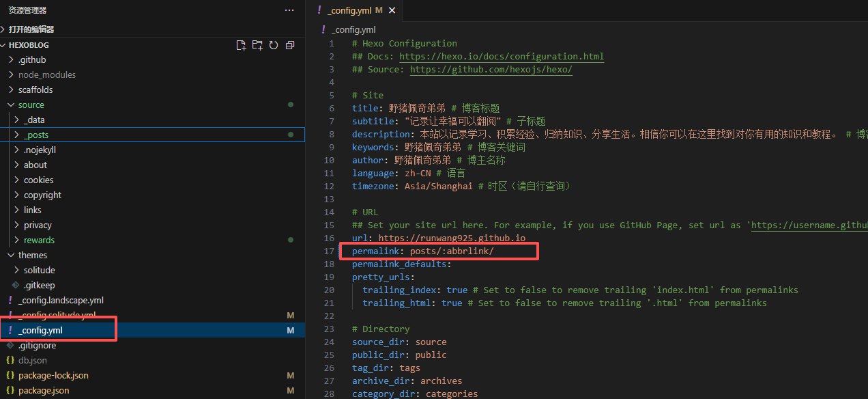Click the diamond icon next to .gitignore

pos(10,345)
